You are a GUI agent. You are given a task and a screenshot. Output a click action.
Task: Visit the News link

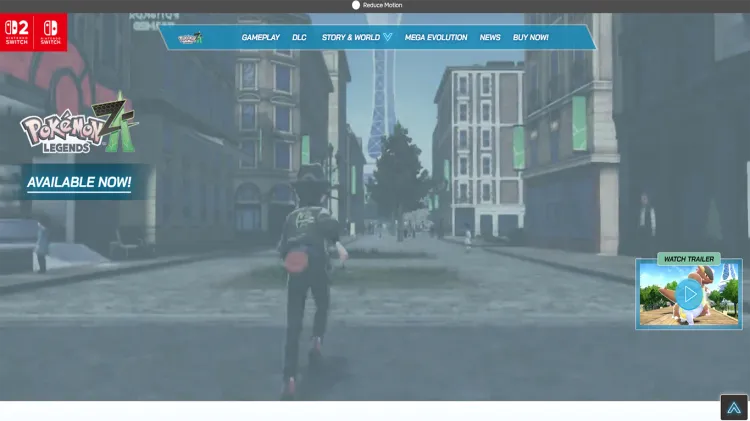tap(490, 38)
